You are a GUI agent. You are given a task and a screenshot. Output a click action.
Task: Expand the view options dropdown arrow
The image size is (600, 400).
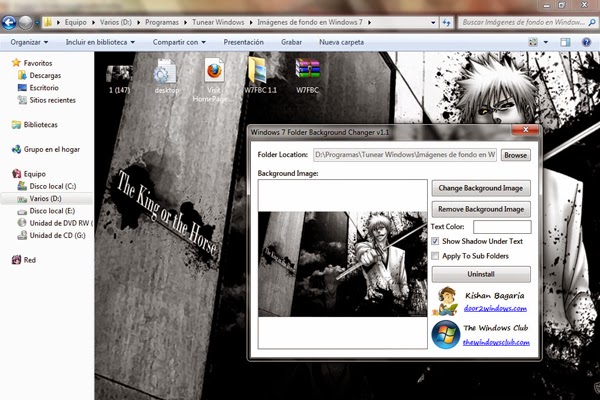546,42
